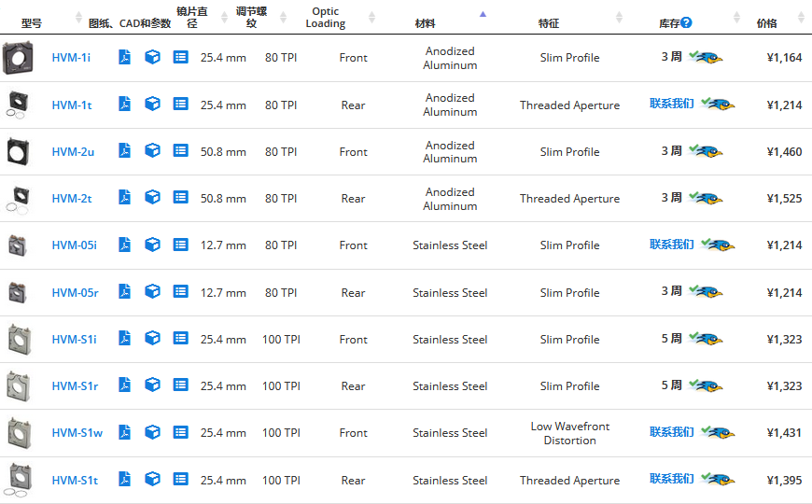Open PDF drawing for HVM-05r
The image size is (812, 504).
pos(124,291)
